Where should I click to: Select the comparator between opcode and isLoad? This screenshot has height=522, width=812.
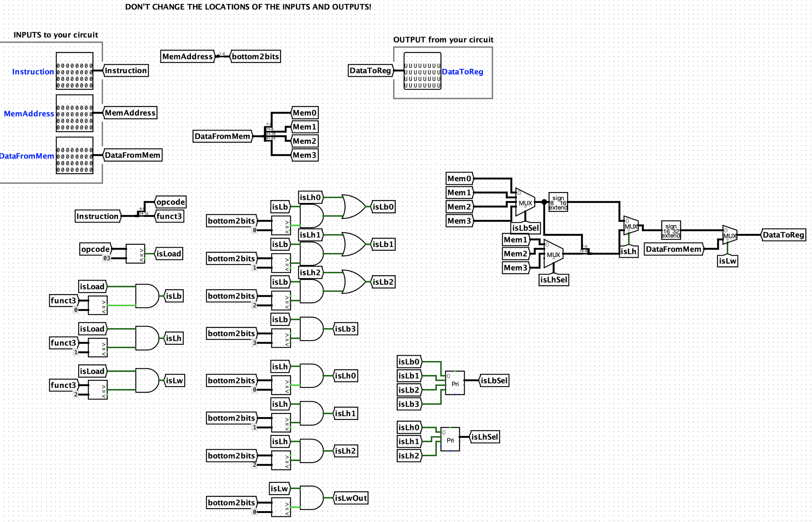pyautogui.click(x=135, y=253)
